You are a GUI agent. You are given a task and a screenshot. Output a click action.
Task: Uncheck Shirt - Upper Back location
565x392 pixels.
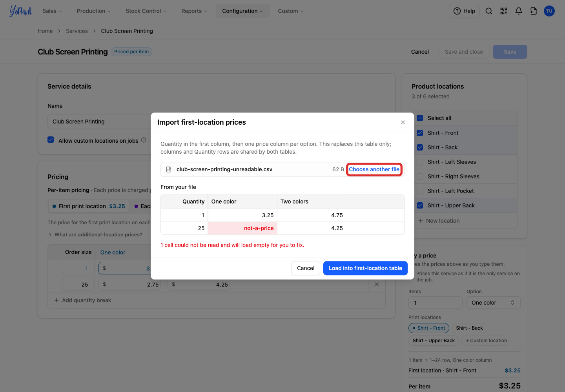420,205
